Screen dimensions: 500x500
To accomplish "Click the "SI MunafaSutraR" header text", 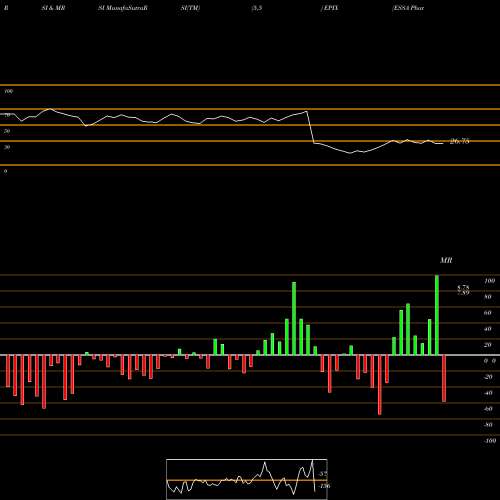I will 122,8.
